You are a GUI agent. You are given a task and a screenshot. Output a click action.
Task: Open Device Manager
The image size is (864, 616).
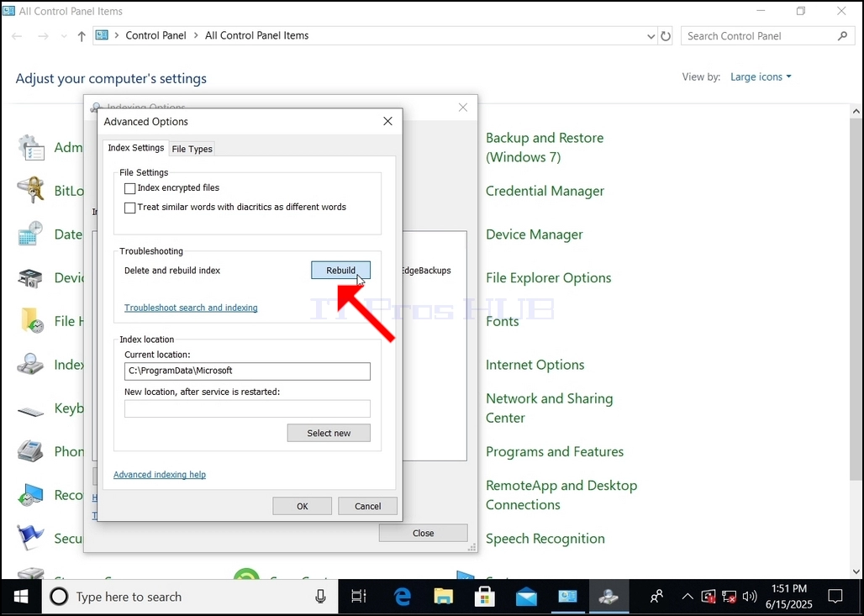(x=534, y=234)
